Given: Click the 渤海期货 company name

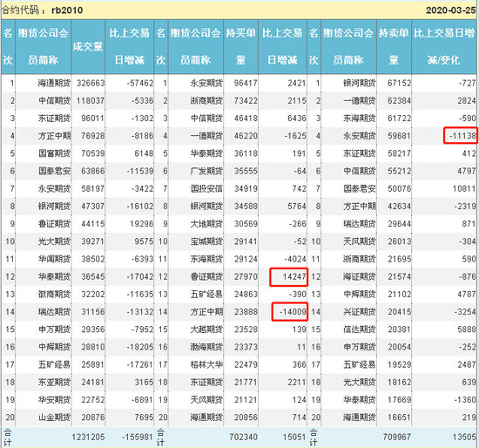Looking at the screenshot, I should tap(206, 347).
